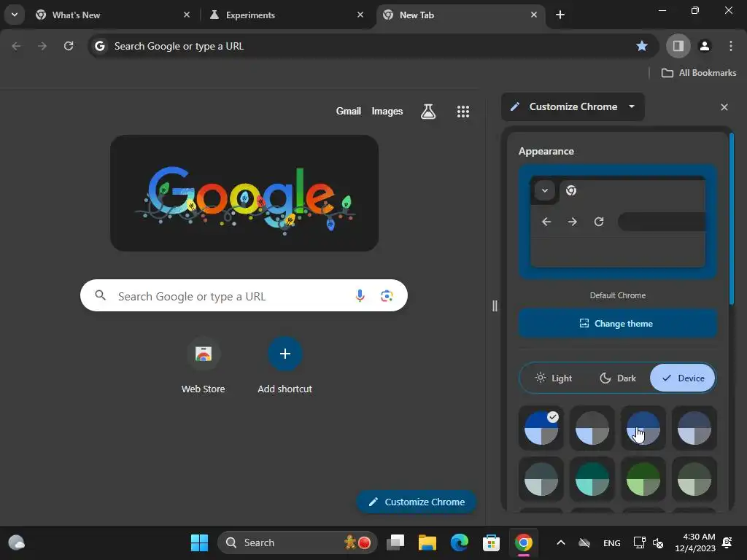Select the Light color mode
Viewport: 747px width, 560px height.
click(554, 378)
